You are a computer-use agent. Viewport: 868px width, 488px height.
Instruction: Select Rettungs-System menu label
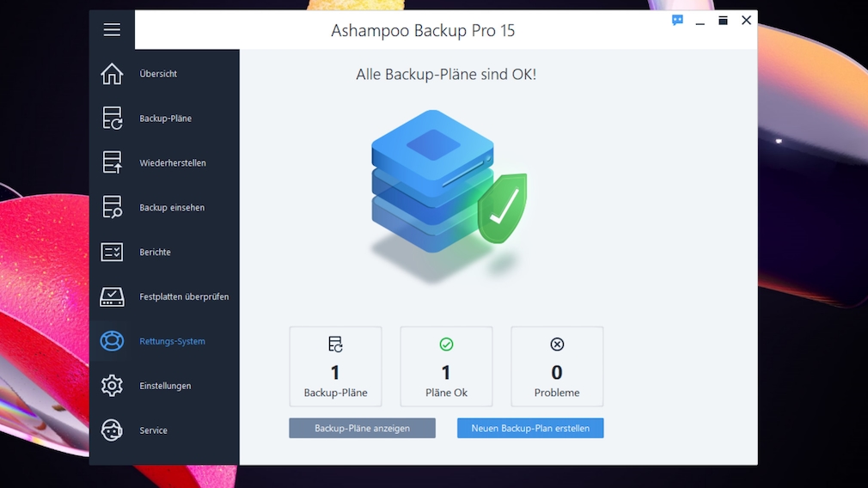pos(172,341)
